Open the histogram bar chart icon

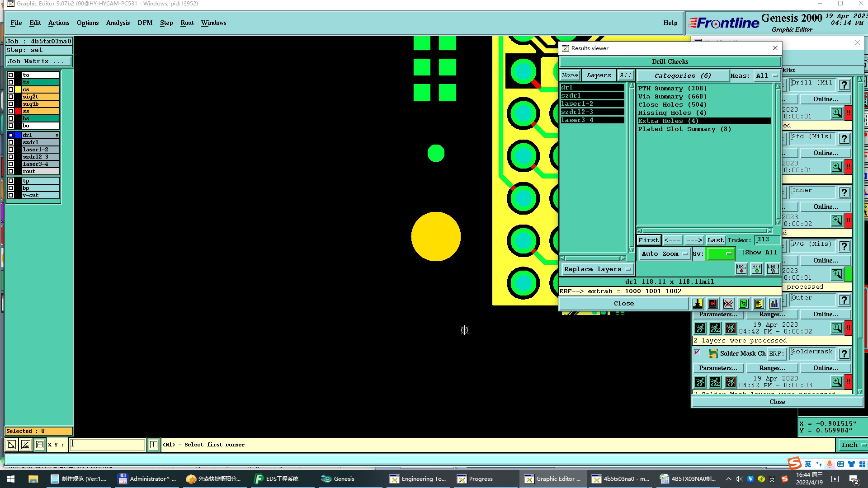coord(774,304)
